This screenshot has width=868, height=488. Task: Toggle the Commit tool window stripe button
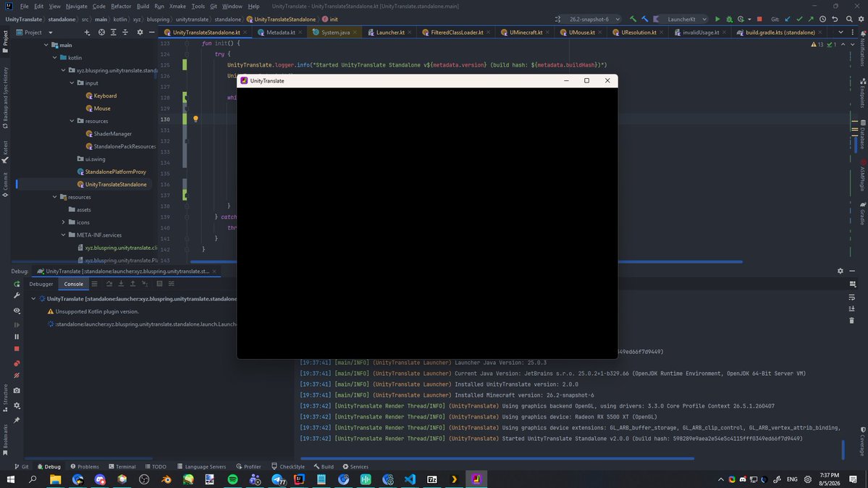(x=5, y=185)
